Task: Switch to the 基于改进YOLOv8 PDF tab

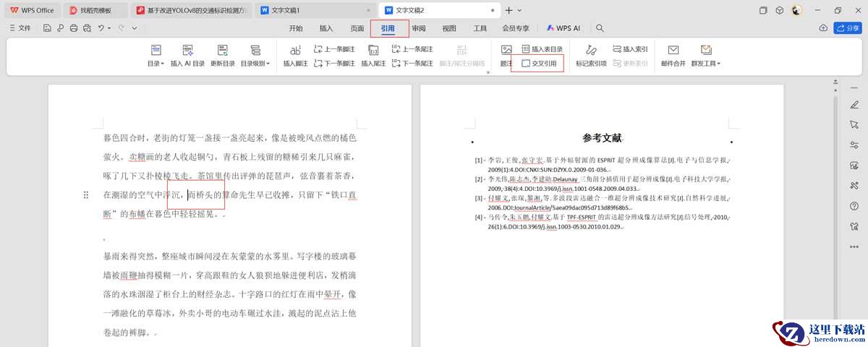Action: pos(192,10)
